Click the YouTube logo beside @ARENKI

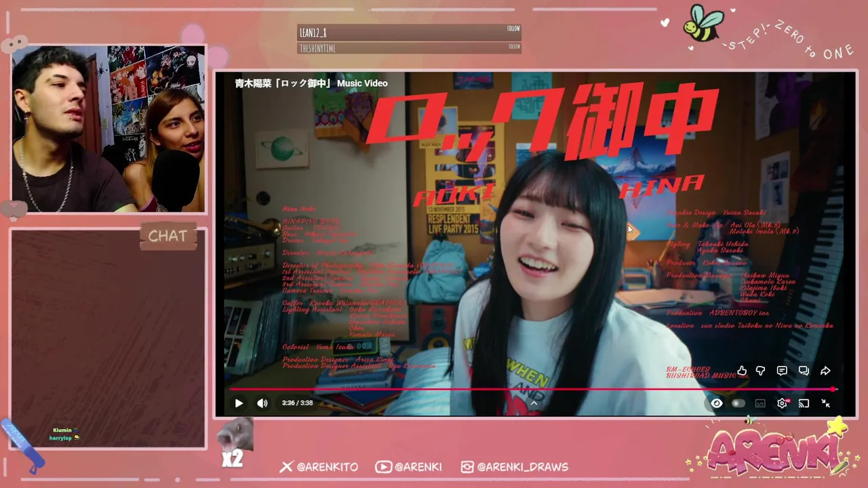pyautogui.click(x=383, y=467)
